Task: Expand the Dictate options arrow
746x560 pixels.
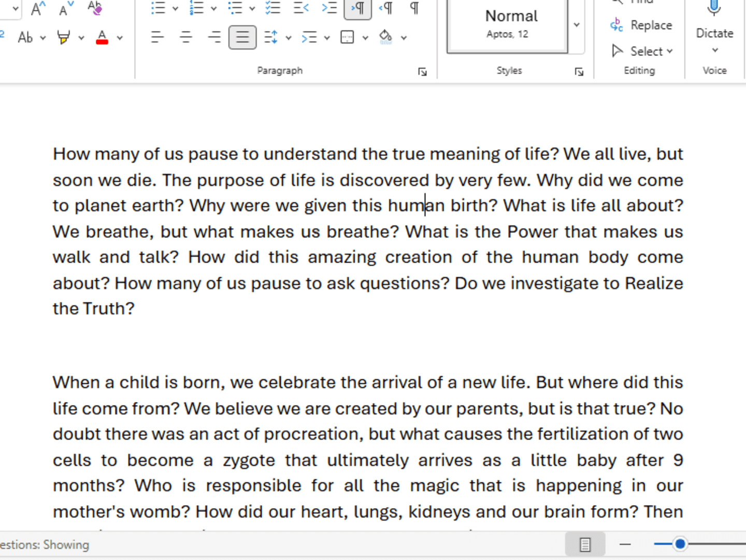Action: click(715, 50)
